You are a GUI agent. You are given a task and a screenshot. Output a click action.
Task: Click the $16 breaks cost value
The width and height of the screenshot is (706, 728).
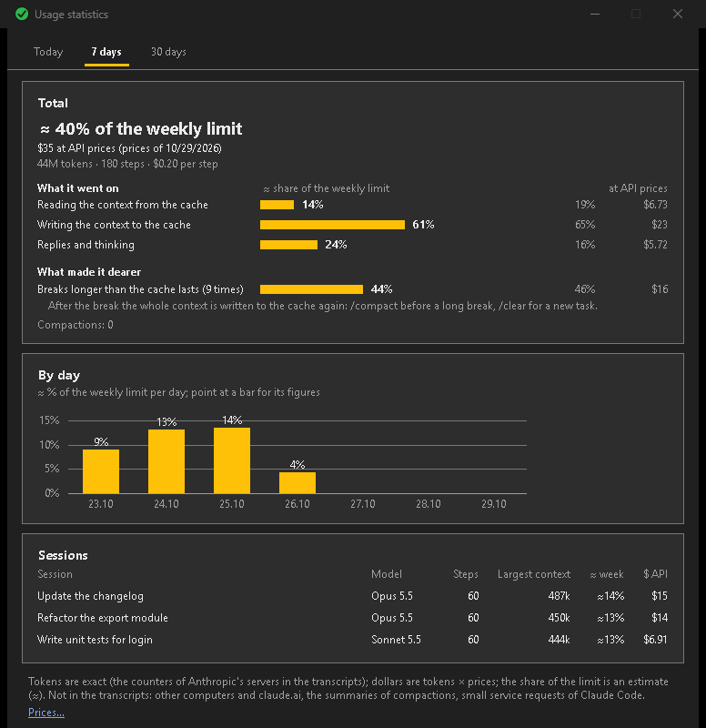(660, 289)
